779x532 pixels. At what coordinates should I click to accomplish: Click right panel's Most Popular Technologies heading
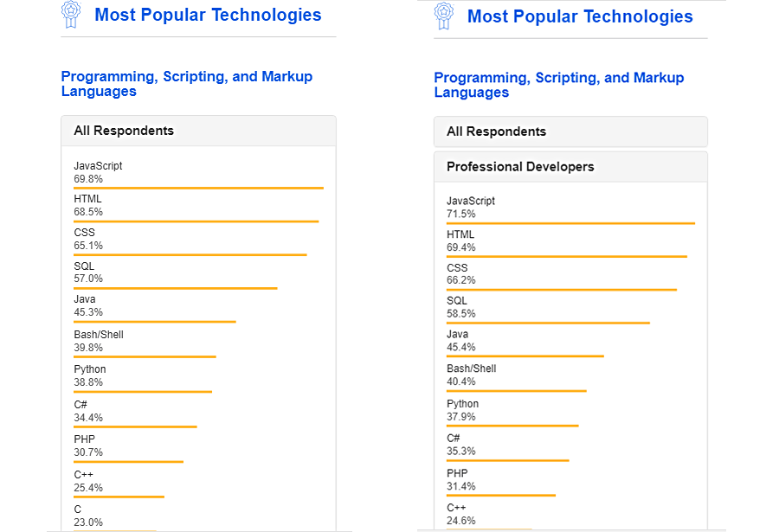click(x=580, y=16)
